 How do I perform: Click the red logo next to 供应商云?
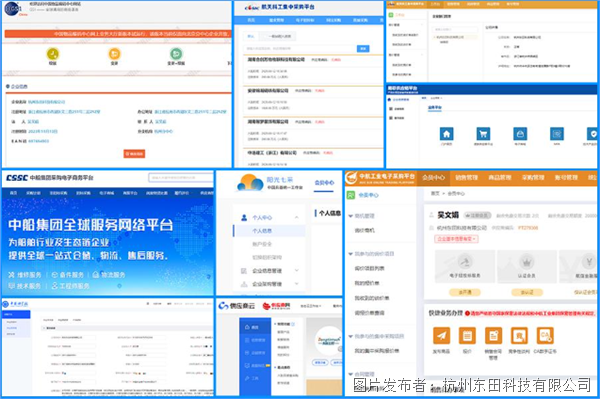(276, 306)
